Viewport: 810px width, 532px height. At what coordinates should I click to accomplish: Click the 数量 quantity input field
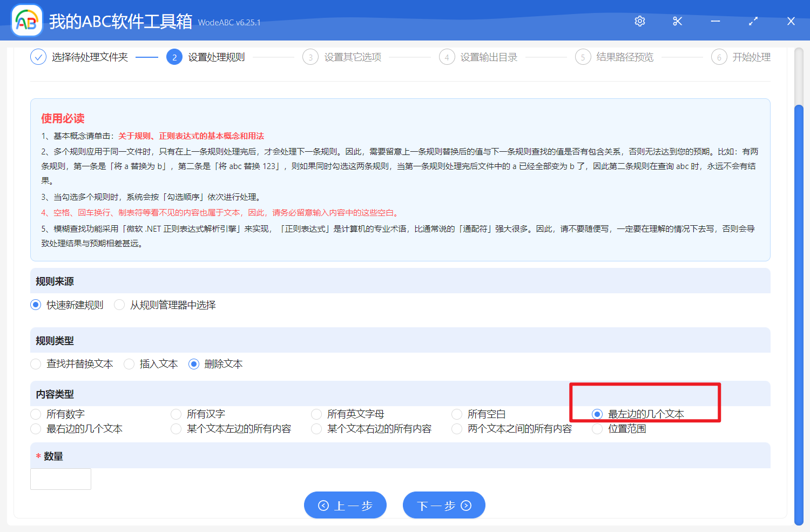(x=60, y=479)
